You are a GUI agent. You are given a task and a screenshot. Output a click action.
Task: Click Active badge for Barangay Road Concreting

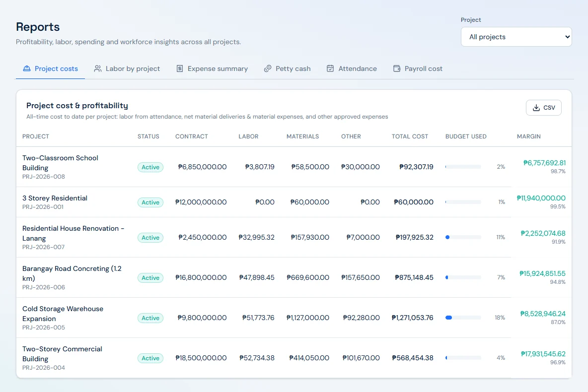[150, 278]
